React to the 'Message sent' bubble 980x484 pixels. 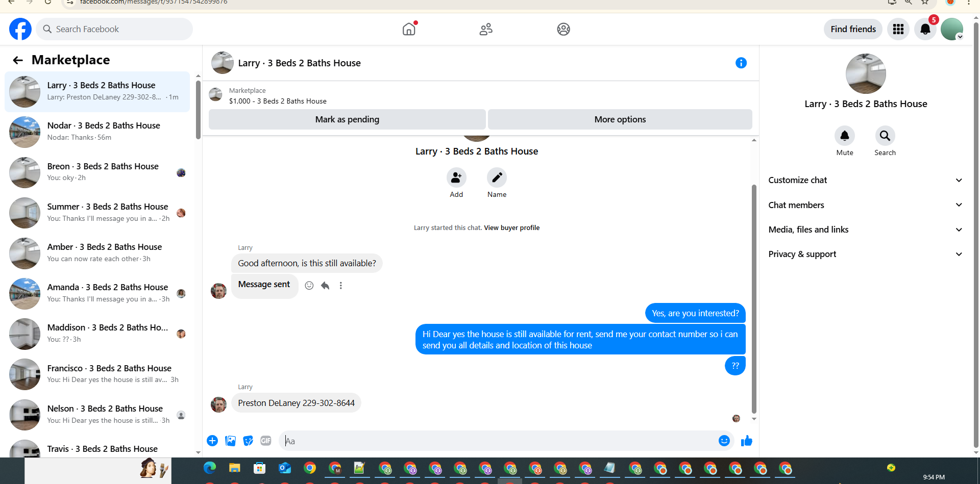click(309, 286)
